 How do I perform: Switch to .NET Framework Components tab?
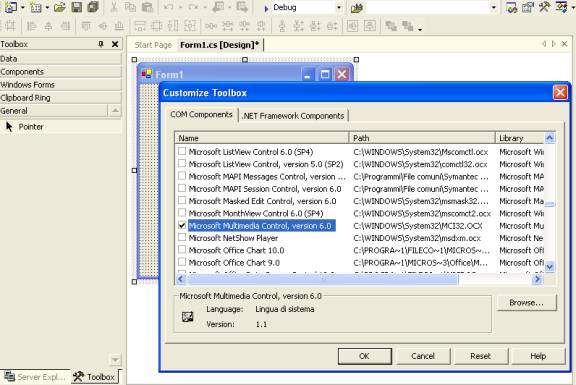pyautogui.click(x=293, y=116)
